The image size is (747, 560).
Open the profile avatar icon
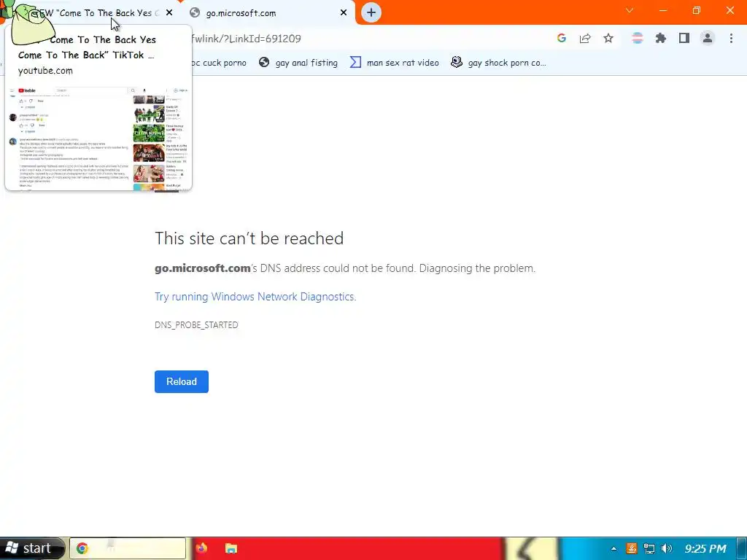[708, 38]
